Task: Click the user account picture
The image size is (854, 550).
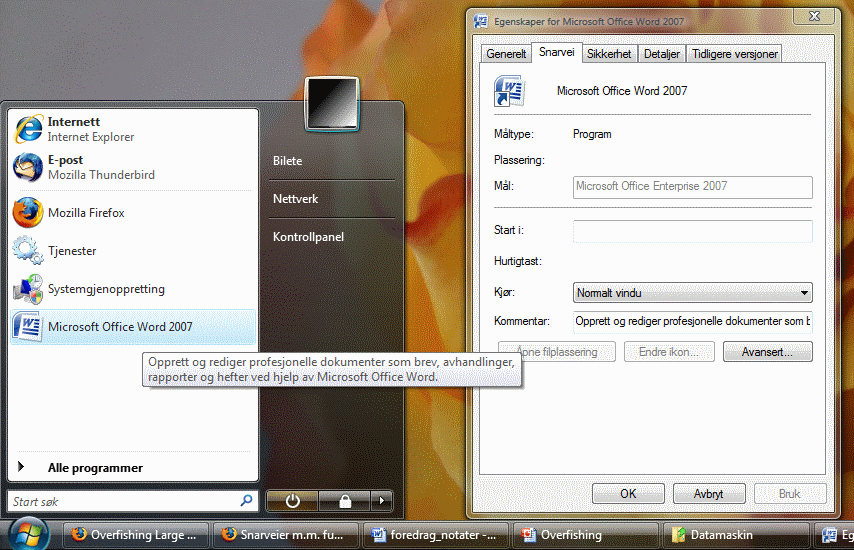Action: coord(332,103)
